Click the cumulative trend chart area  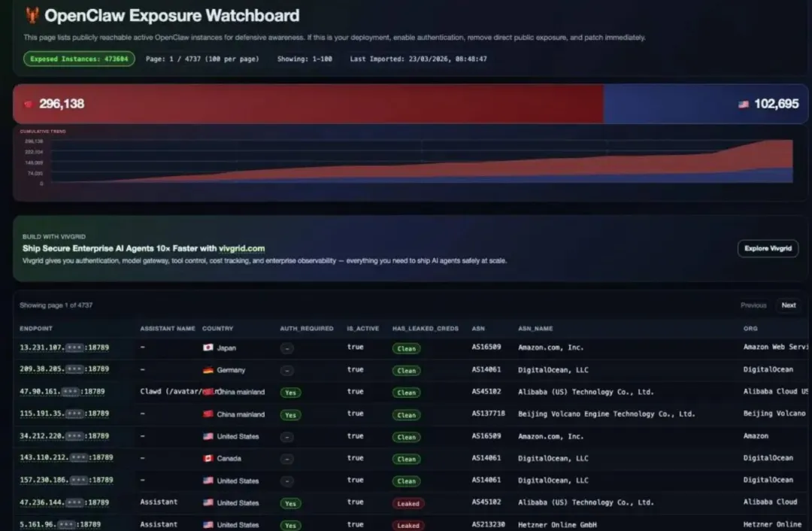421,161
